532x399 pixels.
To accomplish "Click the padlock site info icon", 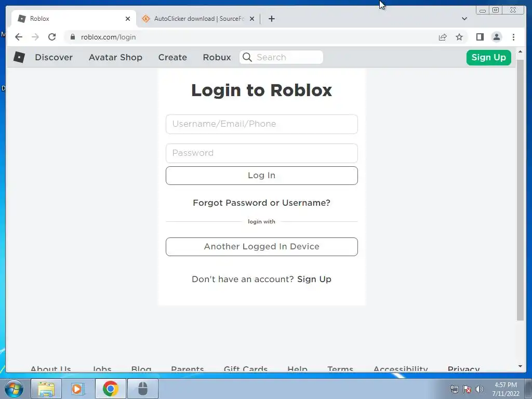I will (x=73, y=37).
